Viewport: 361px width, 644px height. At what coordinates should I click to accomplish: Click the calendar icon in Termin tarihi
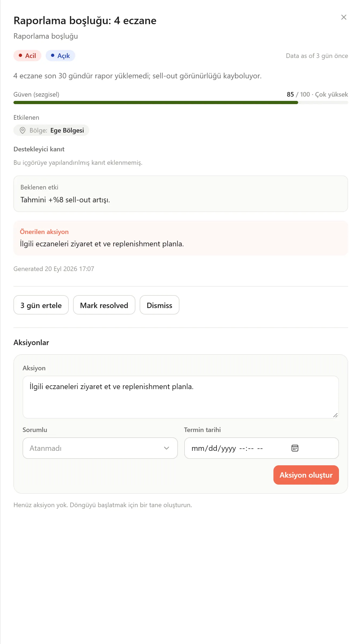point(295,448)
